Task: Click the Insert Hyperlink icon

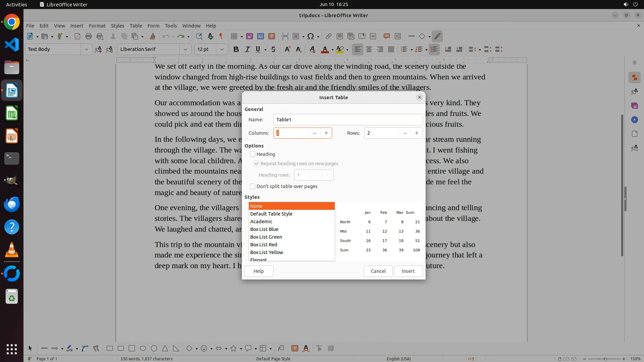Action: coord(329,36)
